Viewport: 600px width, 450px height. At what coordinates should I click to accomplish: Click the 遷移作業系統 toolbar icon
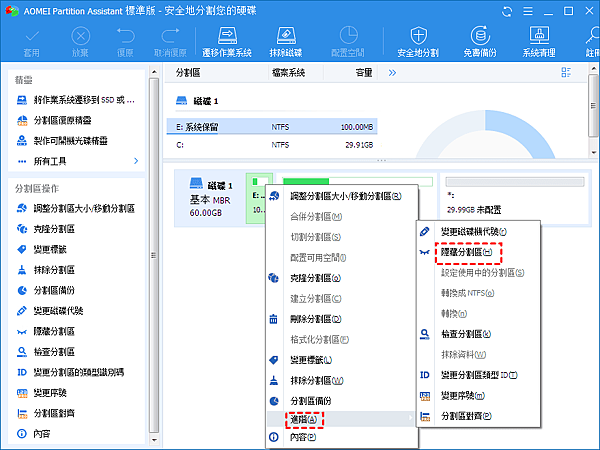pos(227,42)
